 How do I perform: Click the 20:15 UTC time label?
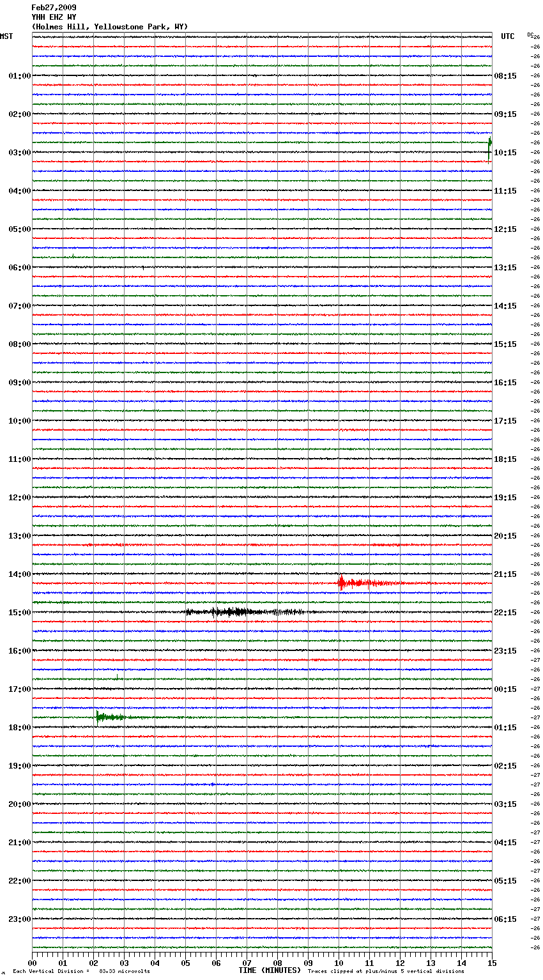(x=505, y=536)
